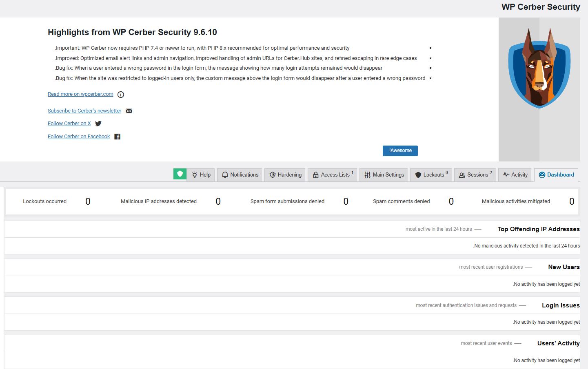
Task: View the Lockouts tab
Action: click(431, 175)
